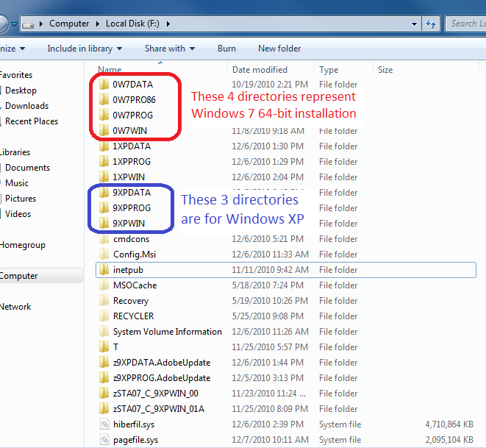The width and height of the screenshot is (486, 448).
Task: Select Desktop in the Favorites pane
Action: (x=21, y=90)
